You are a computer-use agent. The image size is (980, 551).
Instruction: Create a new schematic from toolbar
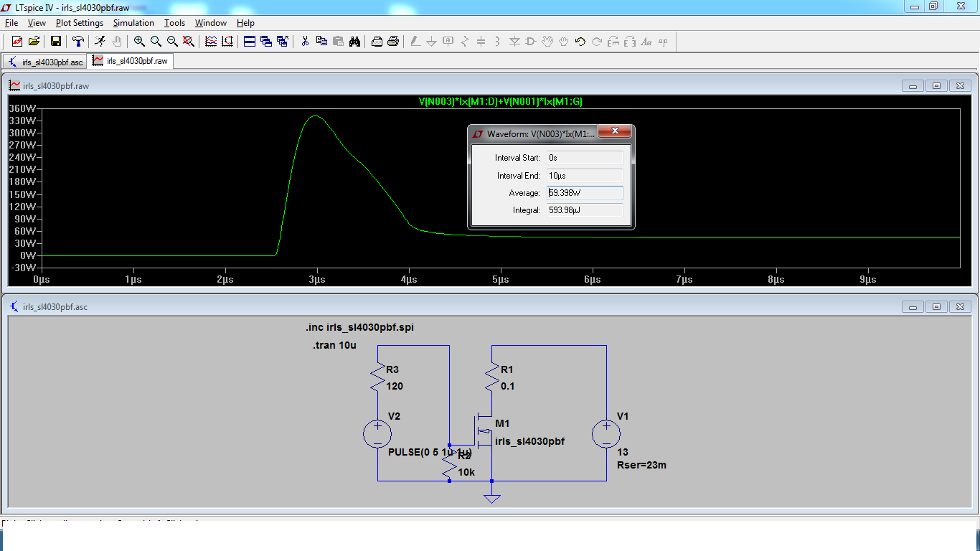[17, 42]
